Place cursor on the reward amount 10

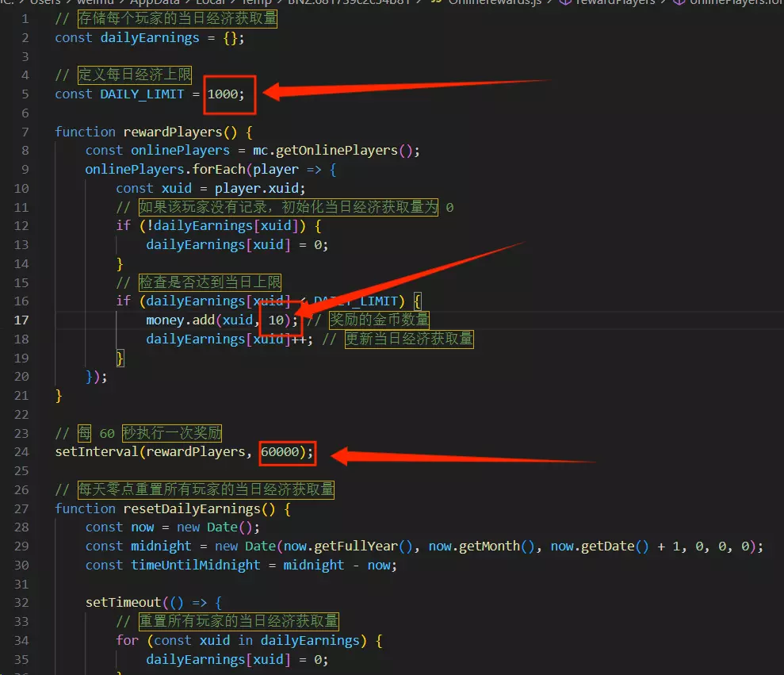[276, 320]
